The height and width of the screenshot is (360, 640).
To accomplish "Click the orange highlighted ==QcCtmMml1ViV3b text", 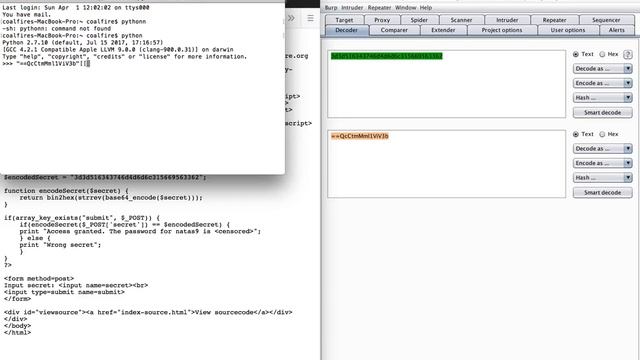I will pos(360,136).
